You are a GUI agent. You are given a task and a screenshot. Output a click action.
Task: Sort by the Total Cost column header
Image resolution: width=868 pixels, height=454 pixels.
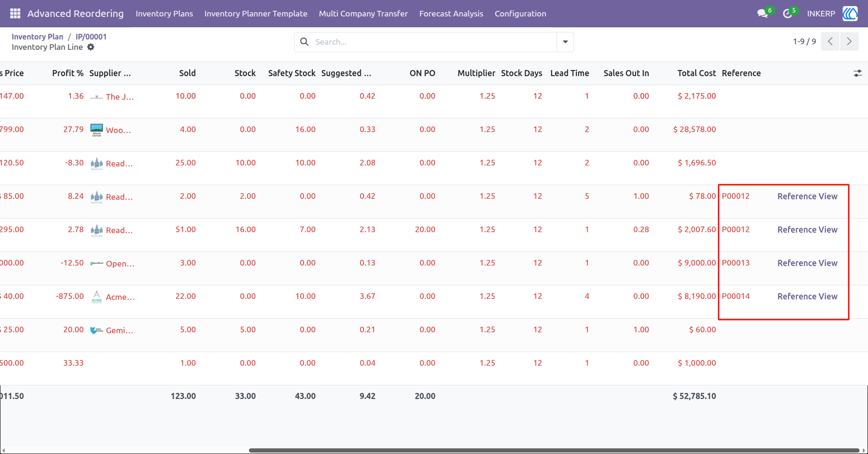697,73
